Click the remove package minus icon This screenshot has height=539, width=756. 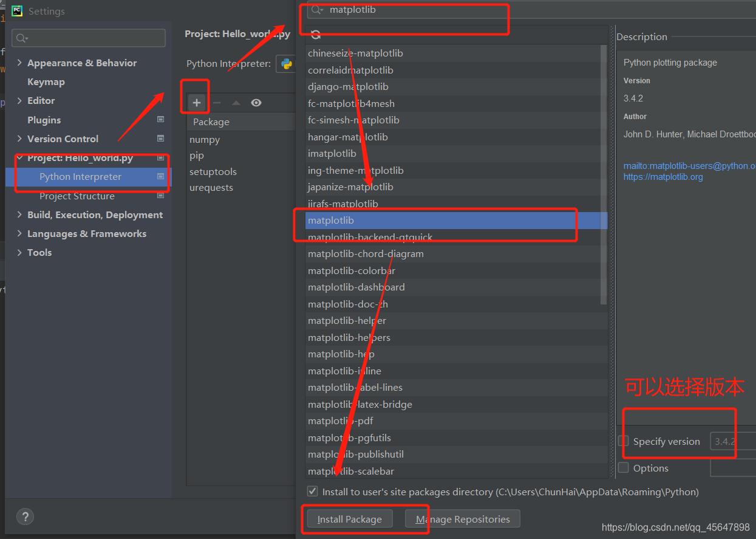[x=217, y=103]
